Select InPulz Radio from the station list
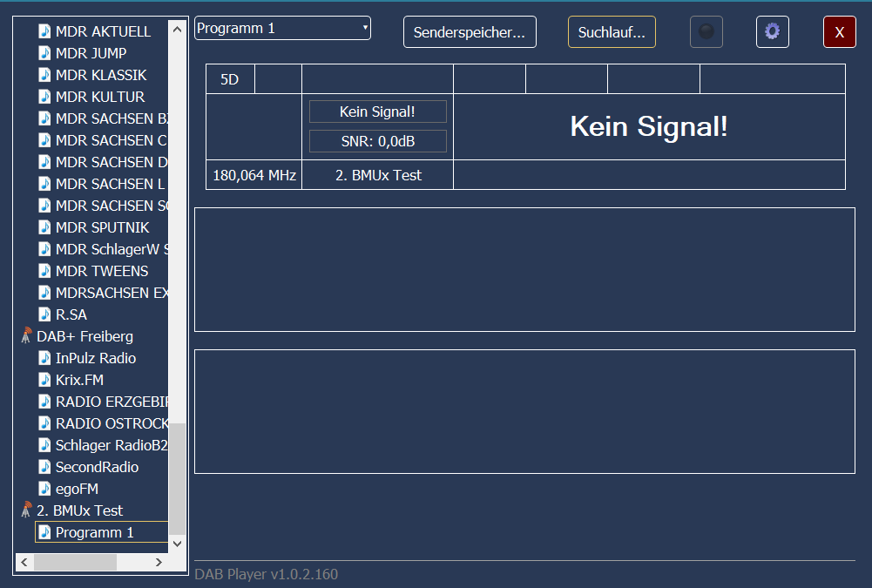The width and height of the screenshot is (872, 588). 96,358
